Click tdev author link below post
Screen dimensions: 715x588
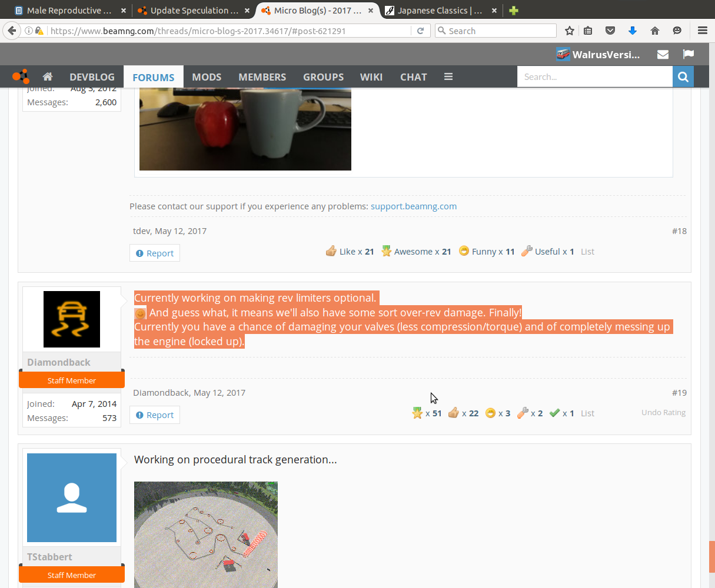(141, 230)
